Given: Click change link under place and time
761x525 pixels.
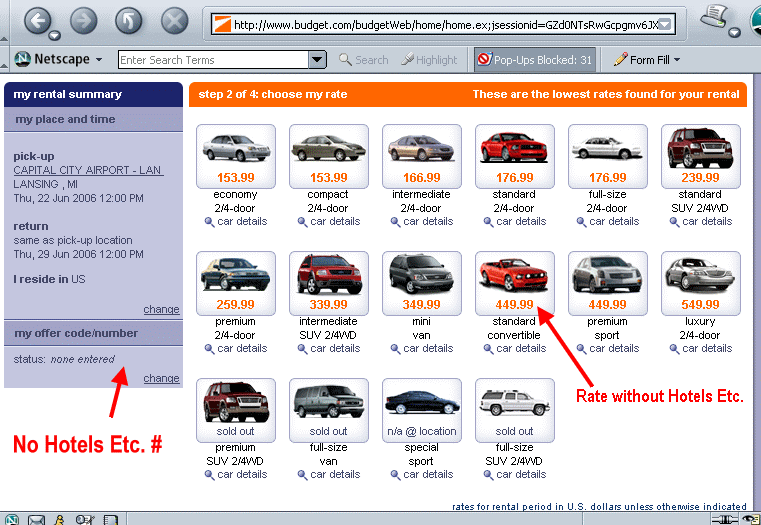Looking at the screenshot, I should tap(161, 309).
